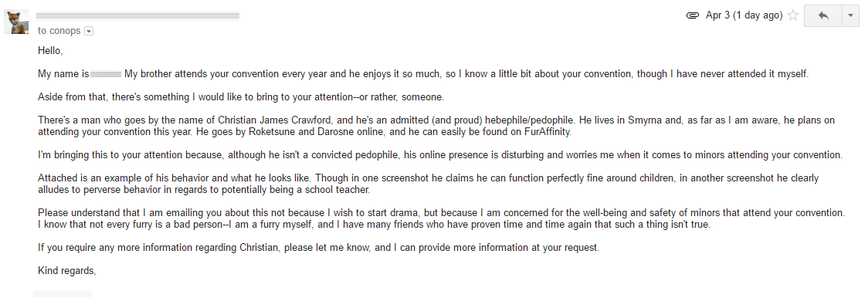This screenshot has width=868, height=308.
Task: Click the 'Kind regards,' closing line
Action: (67, 271)
